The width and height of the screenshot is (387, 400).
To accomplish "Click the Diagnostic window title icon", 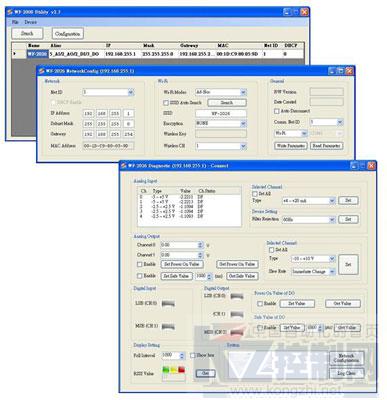I will pos(124,166).
